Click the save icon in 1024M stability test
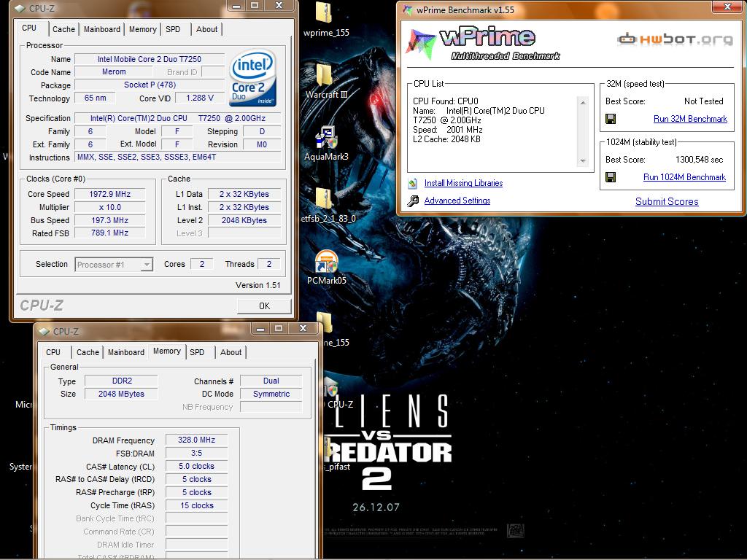Image resolution: width=747 pixels, height=560 pixels. coord(611,177)
